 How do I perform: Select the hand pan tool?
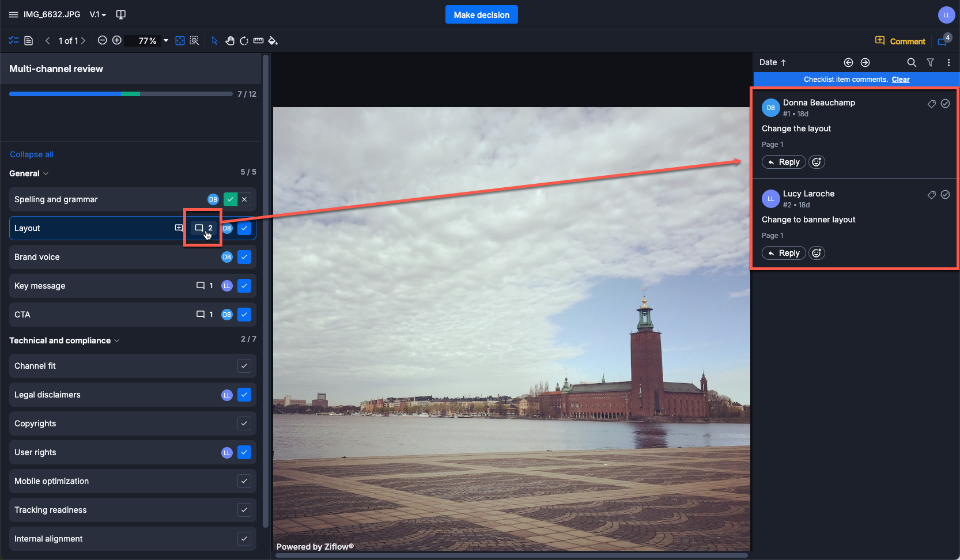pyautogui.click(x=229, y=40)
